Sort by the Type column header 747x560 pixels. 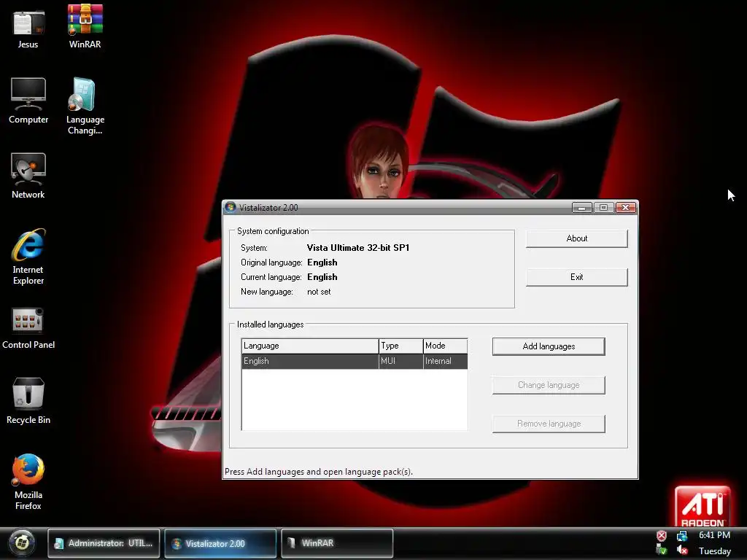400,346
